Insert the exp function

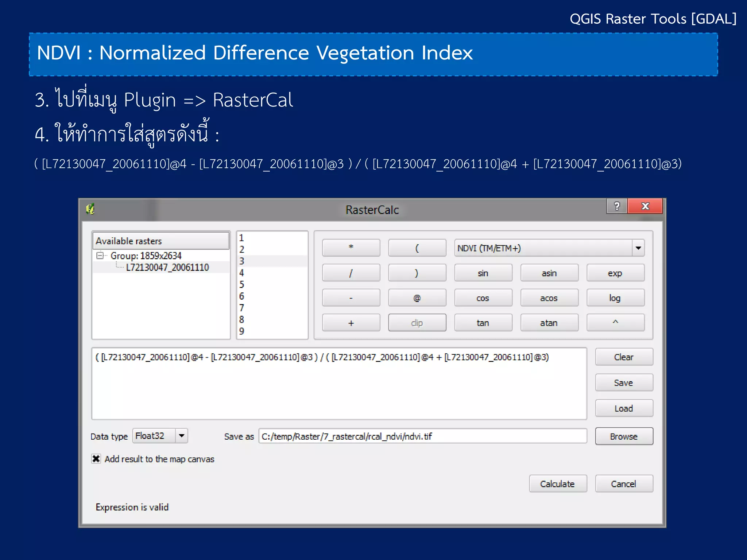(x=615, y=273)
